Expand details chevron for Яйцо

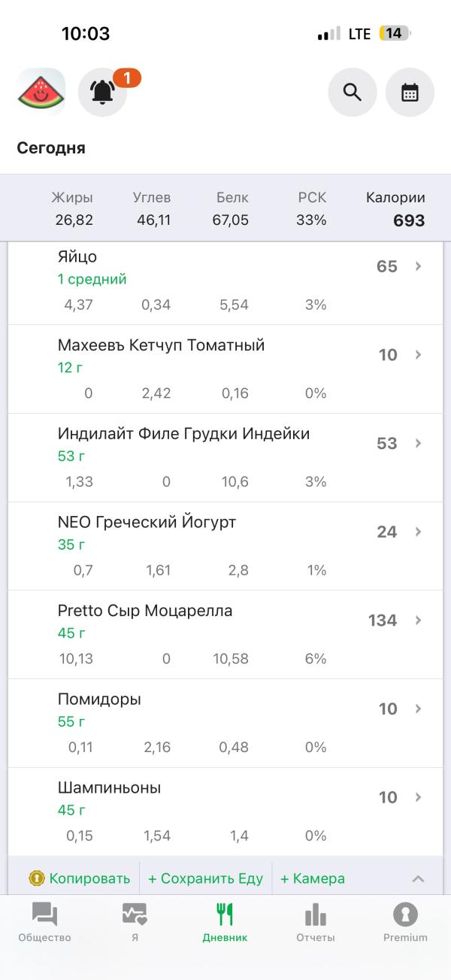419,266
